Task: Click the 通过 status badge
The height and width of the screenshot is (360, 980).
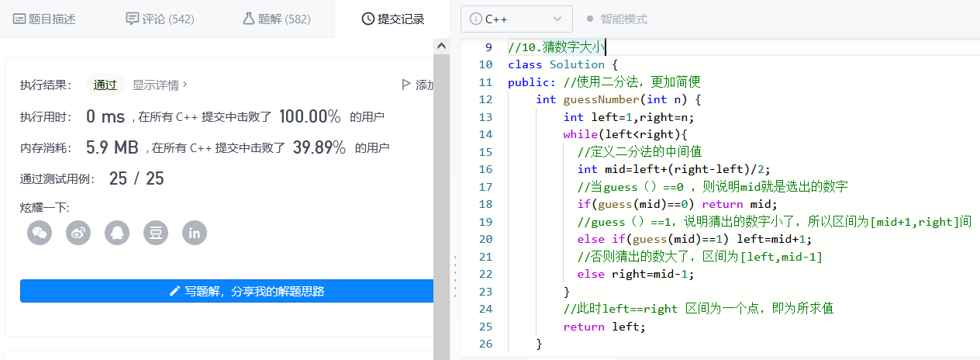Action: (x=105, y=85)
